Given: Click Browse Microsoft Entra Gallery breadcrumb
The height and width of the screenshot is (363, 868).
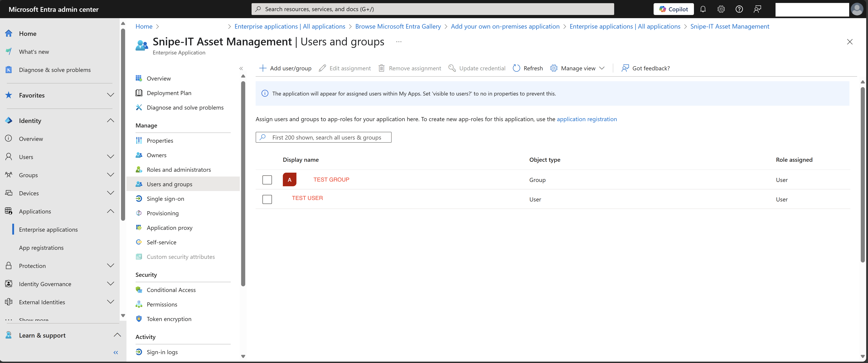Looking at the screenshot, I should (x=398, y=26).
